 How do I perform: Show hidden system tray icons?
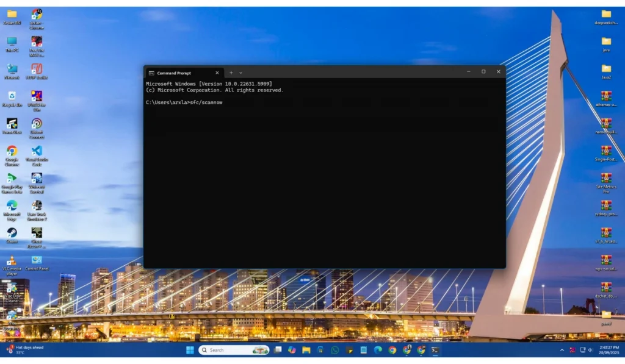click(x=562, y=350)
